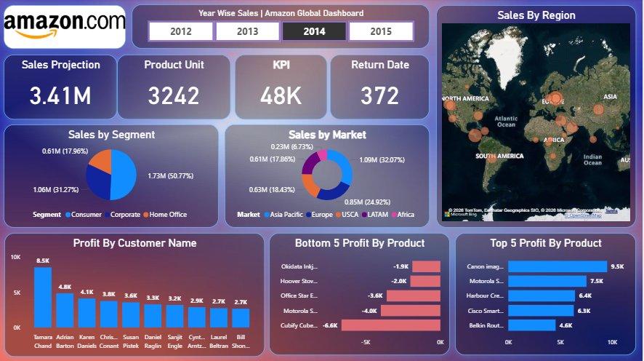Select the Cubify Cube... loss bar

(x=391, y=325)
